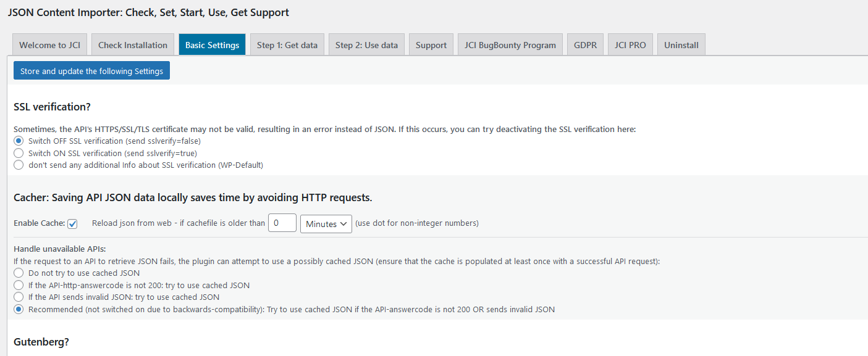Expand the Minutes time unit dropdown
Viewport: 868px width, 356px height.
326,224
